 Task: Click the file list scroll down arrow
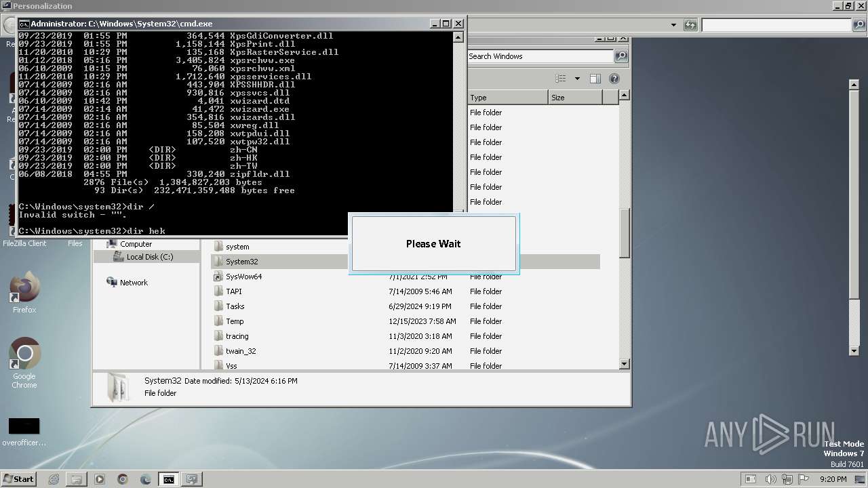[625, 365]
